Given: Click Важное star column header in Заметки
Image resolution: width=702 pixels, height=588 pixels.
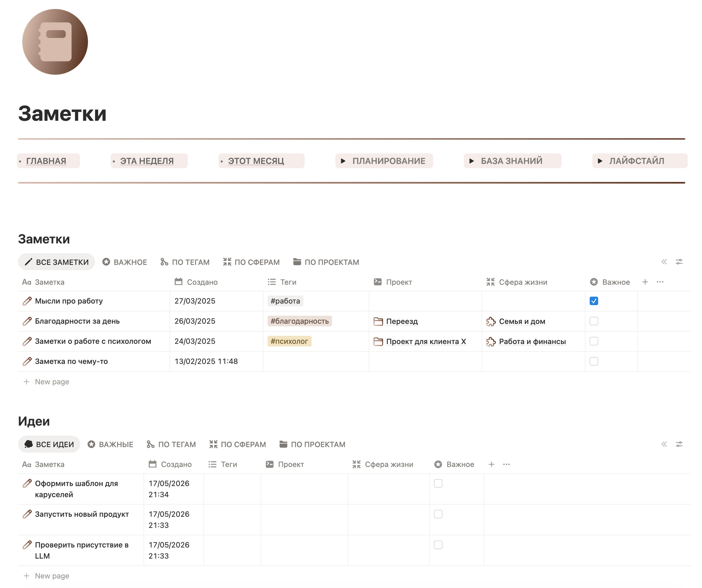Looking at the screenshot, I should pos(610,282).
